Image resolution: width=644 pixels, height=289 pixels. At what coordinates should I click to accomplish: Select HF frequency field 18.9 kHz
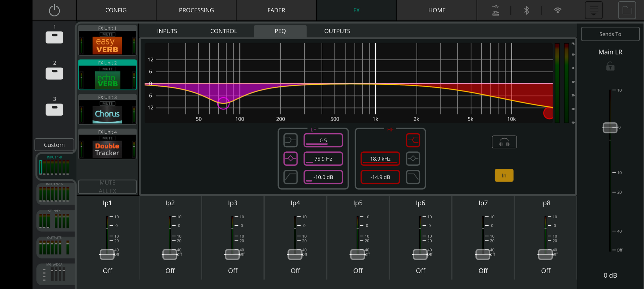pyautogui.click(x=380, y=159)
